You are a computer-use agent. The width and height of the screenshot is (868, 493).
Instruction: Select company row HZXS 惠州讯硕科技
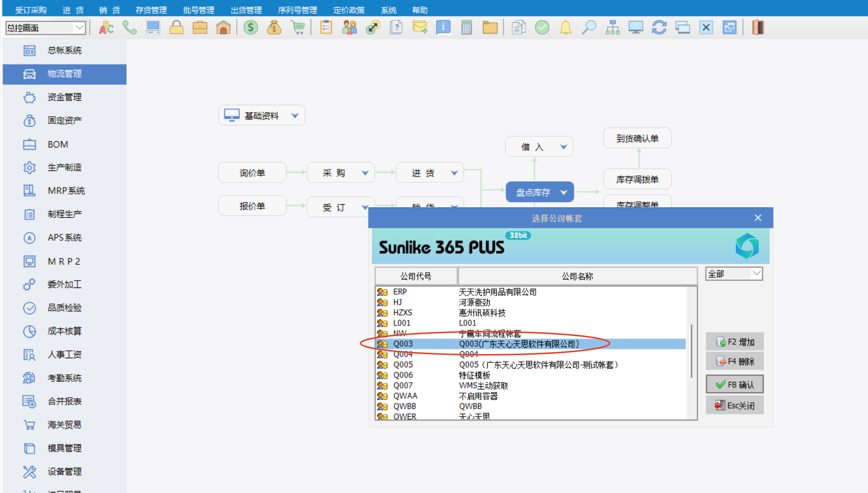pyautogui.click(x=531, y=312)
